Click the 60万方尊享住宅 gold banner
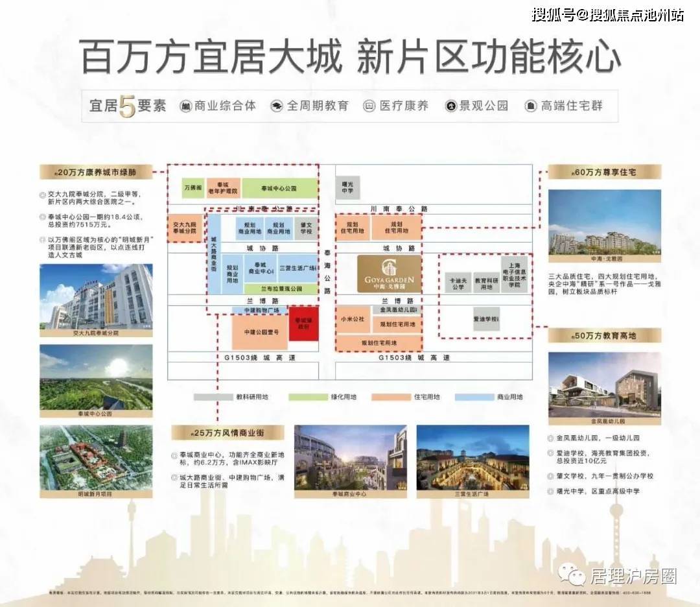 pyautogui.click(x=605, y=172)
